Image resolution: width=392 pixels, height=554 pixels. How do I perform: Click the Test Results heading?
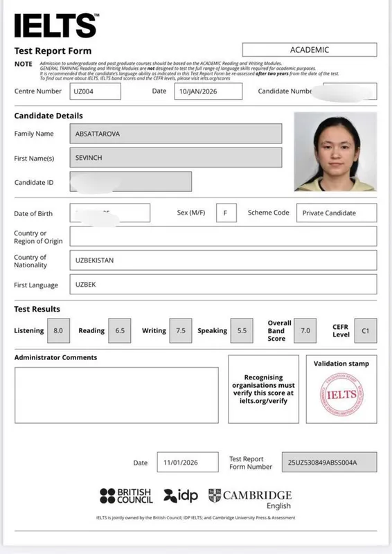click(37, 309)
